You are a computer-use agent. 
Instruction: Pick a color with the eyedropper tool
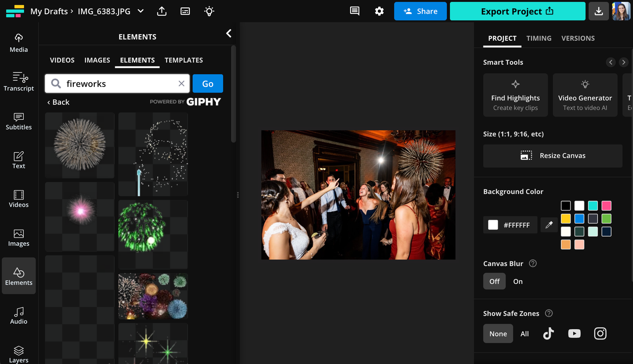549,224
